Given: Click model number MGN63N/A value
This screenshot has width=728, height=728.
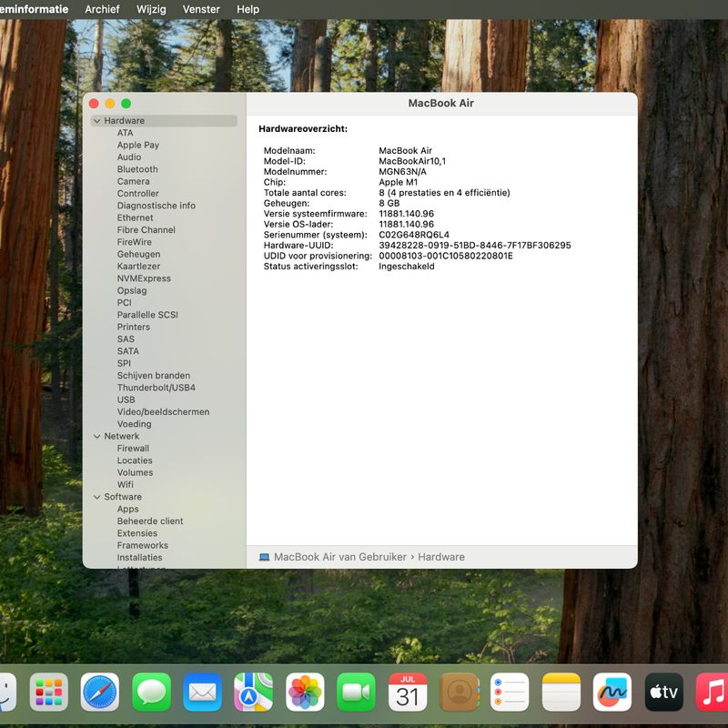Looking at the screenshot, I should point(402,171).
